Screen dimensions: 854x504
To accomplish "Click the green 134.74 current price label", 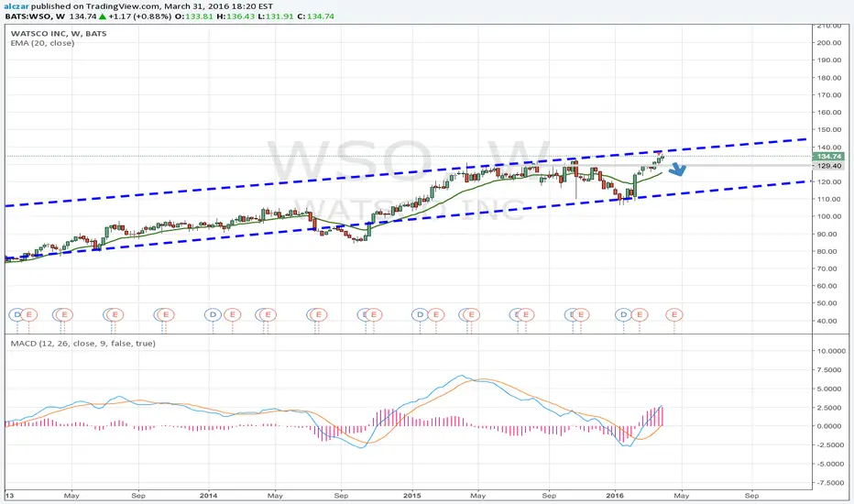I will tap(829, 157).
